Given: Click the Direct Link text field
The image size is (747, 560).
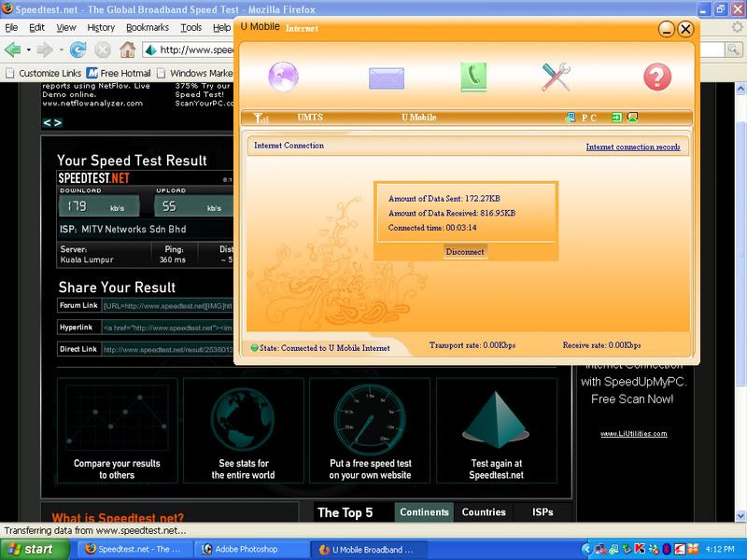Looking at the screenshot, I should (x=168, y=349).
